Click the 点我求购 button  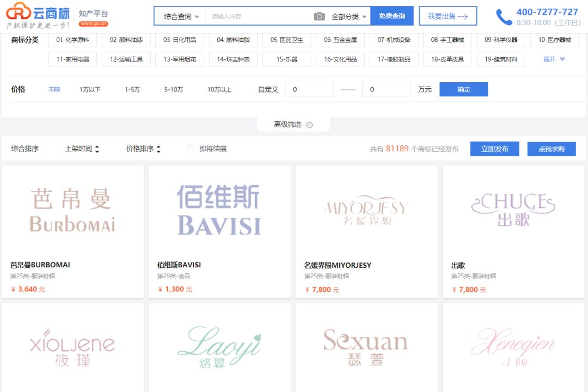pos(551,149)
